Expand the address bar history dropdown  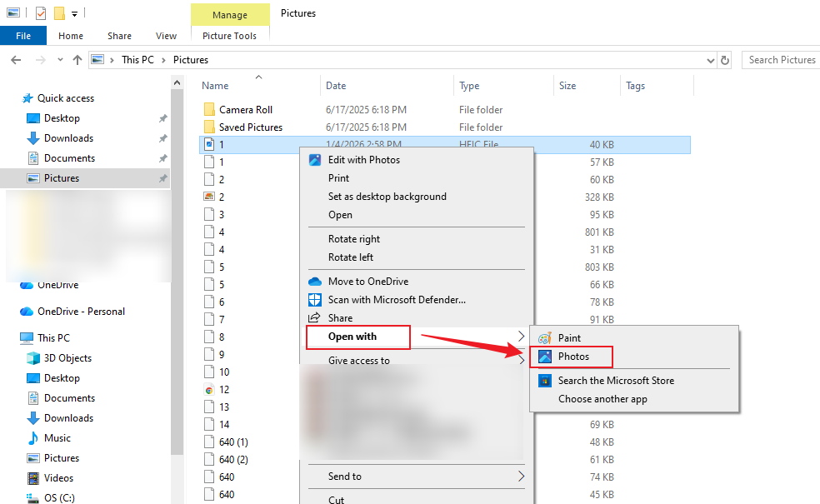[x=710, y=60]
